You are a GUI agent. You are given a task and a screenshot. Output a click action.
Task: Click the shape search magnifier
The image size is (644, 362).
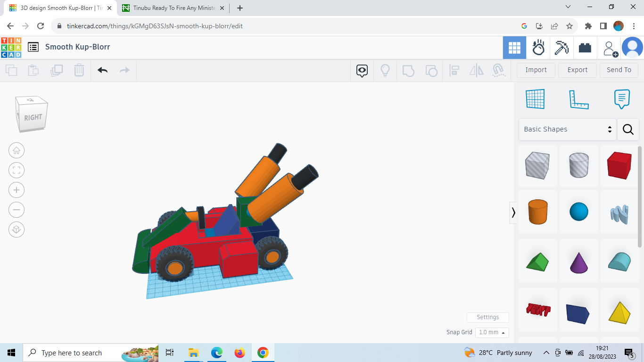pyautogui.click(x=628, y=129)
